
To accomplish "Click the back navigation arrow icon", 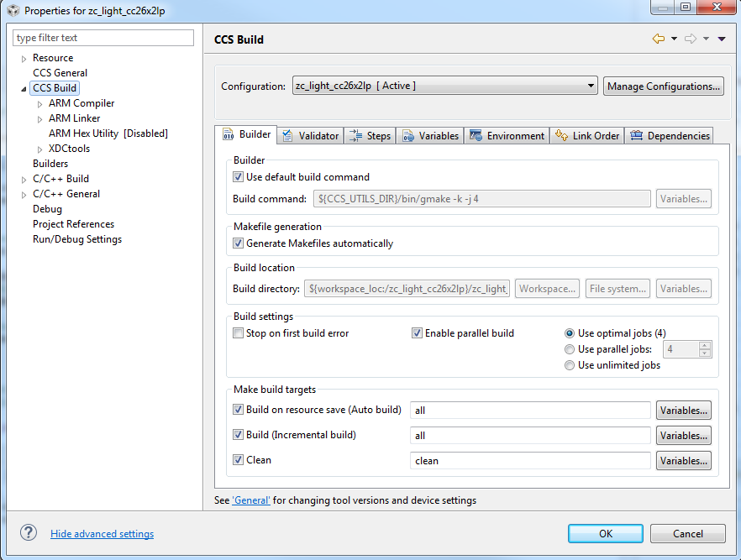I will click(658, 39).
